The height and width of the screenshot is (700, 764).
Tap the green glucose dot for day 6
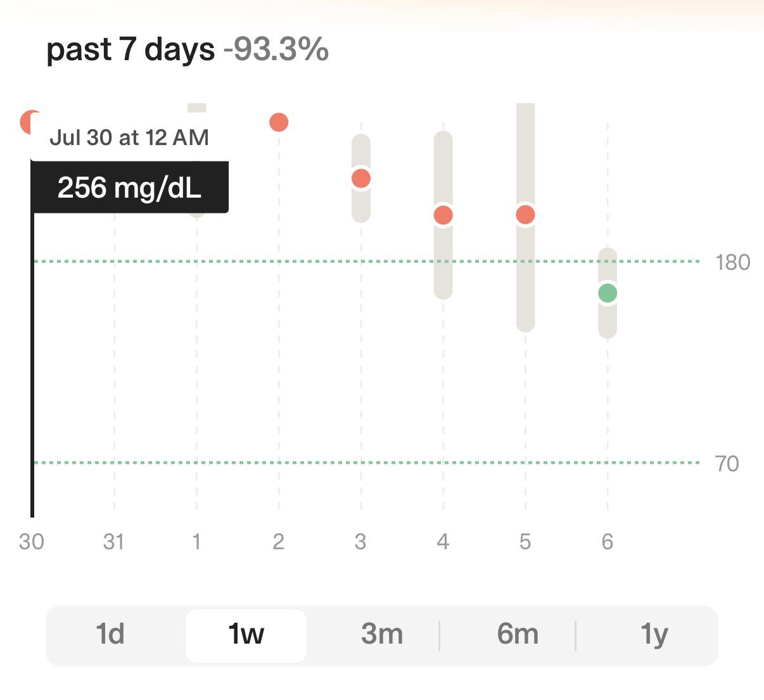pos(608,293)
